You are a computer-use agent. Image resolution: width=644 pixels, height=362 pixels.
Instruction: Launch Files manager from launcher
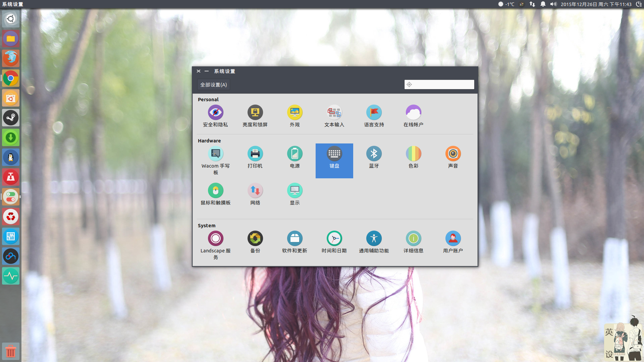11,39
